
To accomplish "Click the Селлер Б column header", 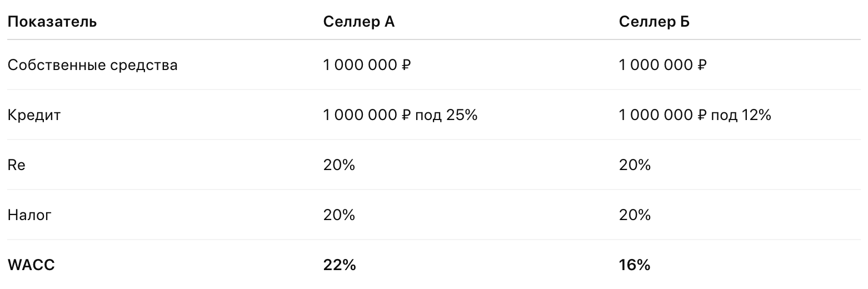I will click(654, 22).
